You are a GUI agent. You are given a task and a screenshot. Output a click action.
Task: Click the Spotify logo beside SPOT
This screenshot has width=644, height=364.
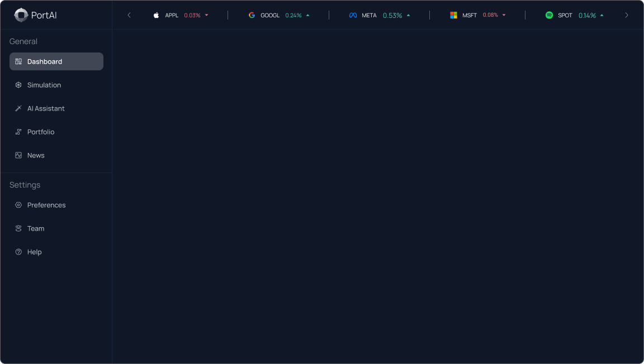coord(549,15)
